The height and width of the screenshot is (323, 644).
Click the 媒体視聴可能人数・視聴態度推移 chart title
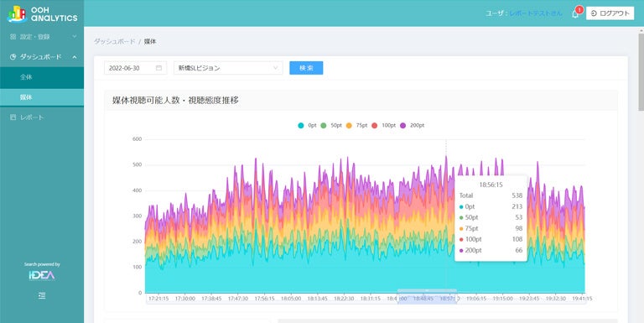tap(175, 101)
